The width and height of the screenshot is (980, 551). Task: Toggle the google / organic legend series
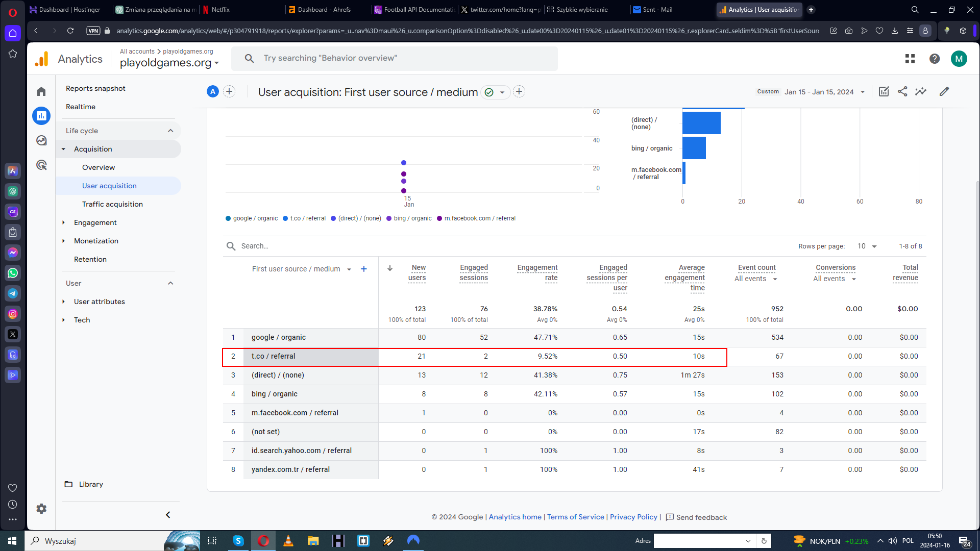click(252, 218)
